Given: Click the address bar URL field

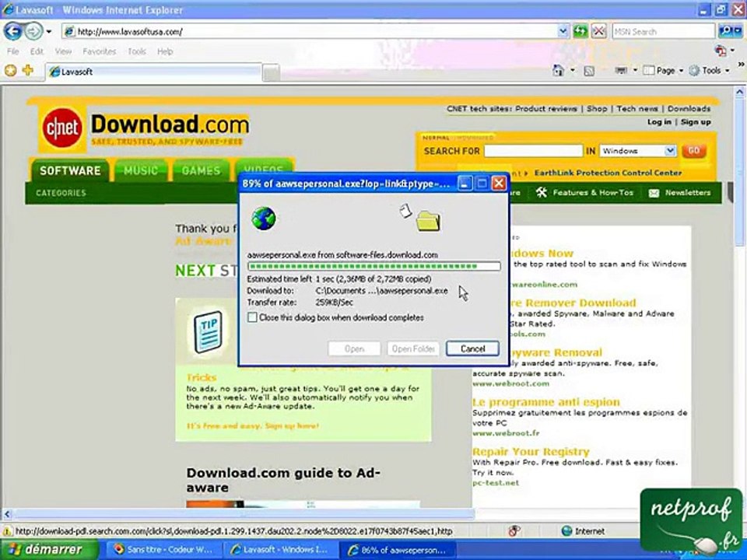Looking at the screenshot, I should pos(310,31).
